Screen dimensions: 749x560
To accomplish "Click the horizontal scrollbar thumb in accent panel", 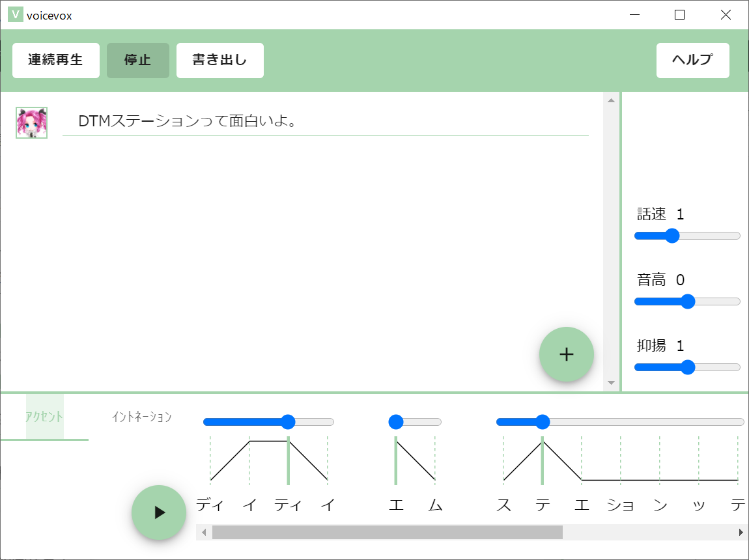I will 388,532.
